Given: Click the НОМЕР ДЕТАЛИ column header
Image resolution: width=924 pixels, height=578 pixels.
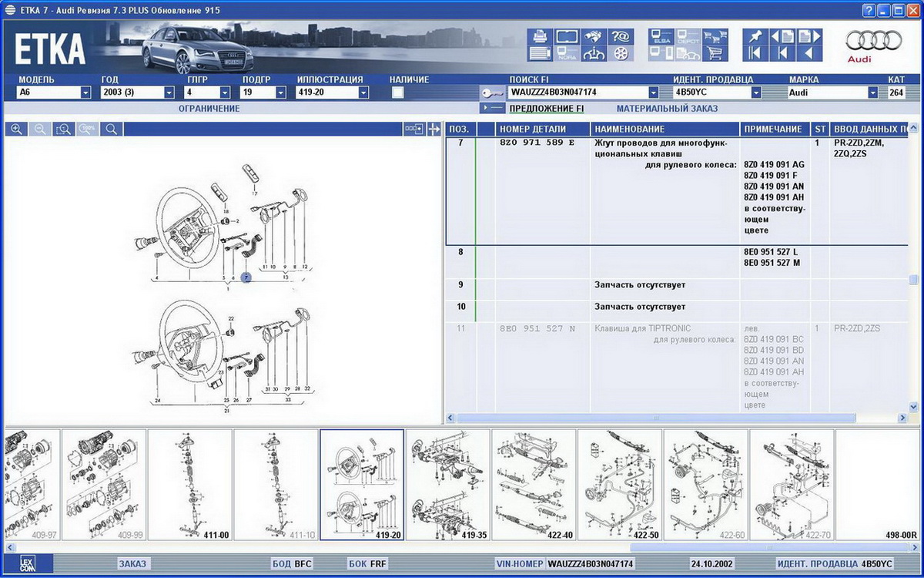Looking at the screenshot, I should click(543, 129).
